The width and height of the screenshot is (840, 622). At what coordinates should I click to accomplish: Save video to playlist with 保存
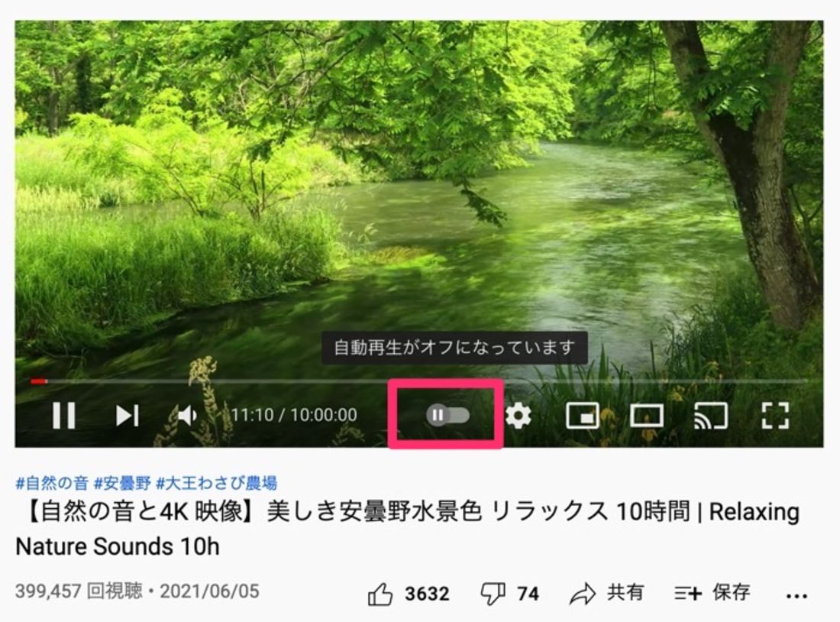(712, 593)
